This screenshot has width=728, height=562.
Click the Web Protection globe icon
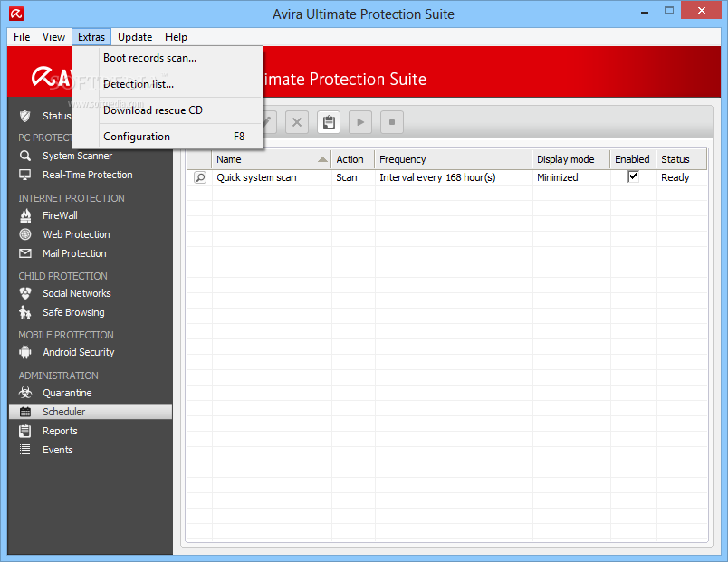[25, 234]
